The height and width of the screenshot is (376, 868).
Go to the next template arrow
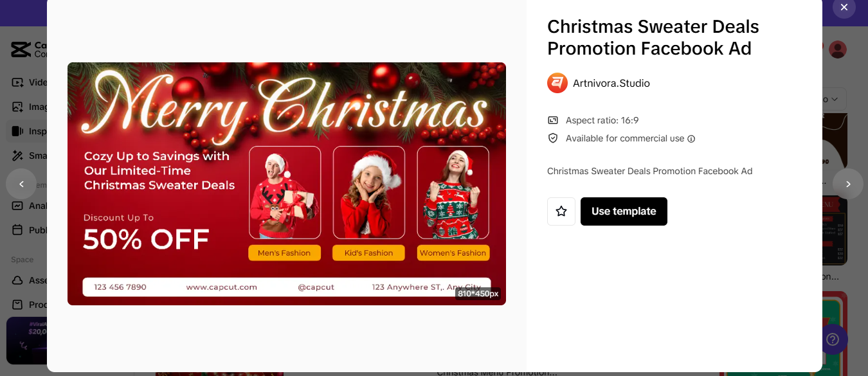click(848, 184)
